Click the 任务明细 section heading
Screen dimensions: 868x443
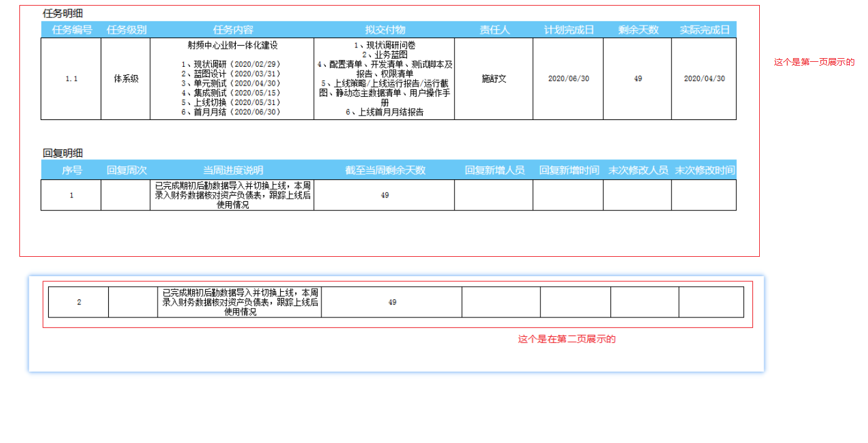pos(63,13)
